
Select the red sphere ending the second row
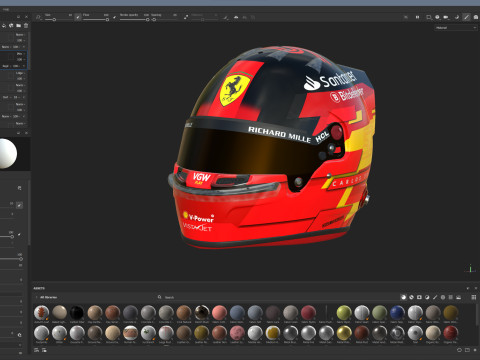(x=451, y=333)
